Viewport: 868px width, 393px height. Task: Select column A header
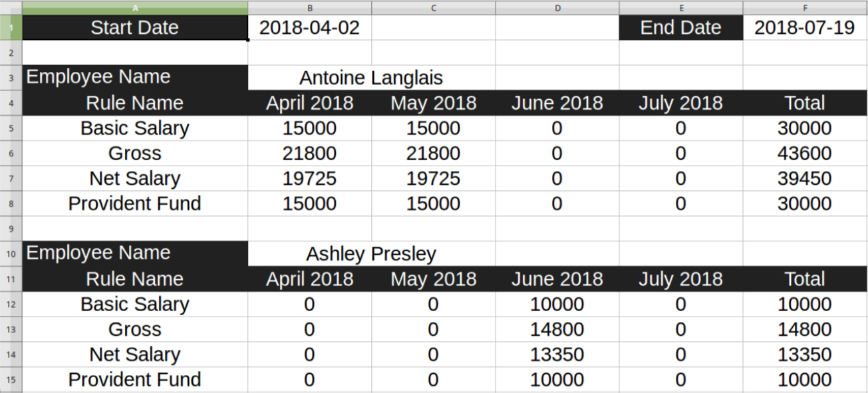tap(135, 7)
